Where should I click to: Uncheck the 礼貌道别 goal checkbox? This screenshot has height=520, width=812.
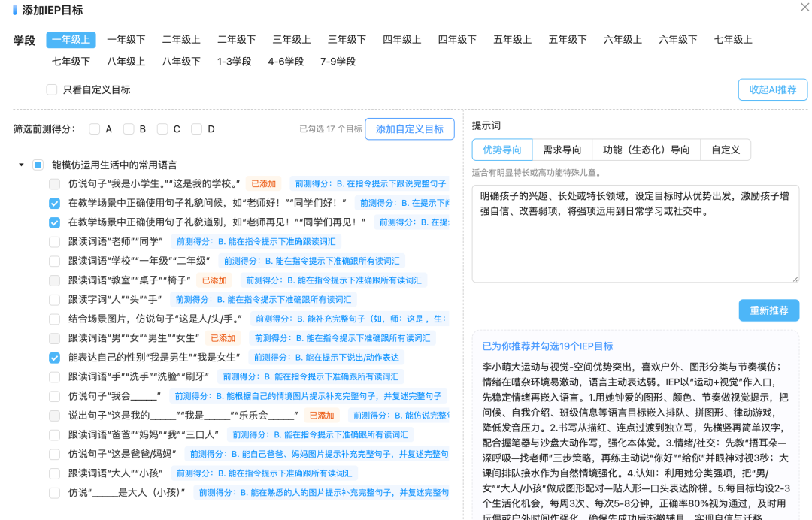pyautogui.click(x=54, y=222)
